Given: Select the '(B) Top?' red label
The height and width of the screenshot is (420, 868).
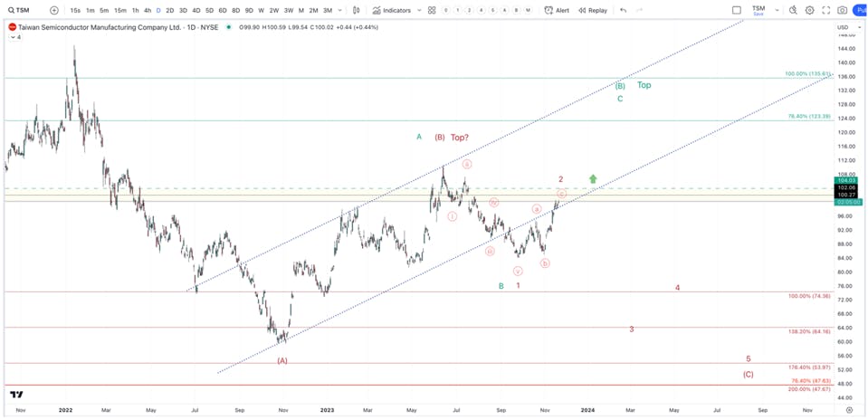Looking at the screenshot, I should 451,138.
